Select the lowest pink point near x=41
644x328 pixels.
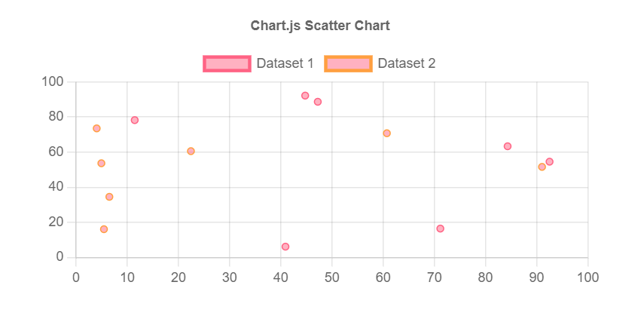(x=285, y=247)
